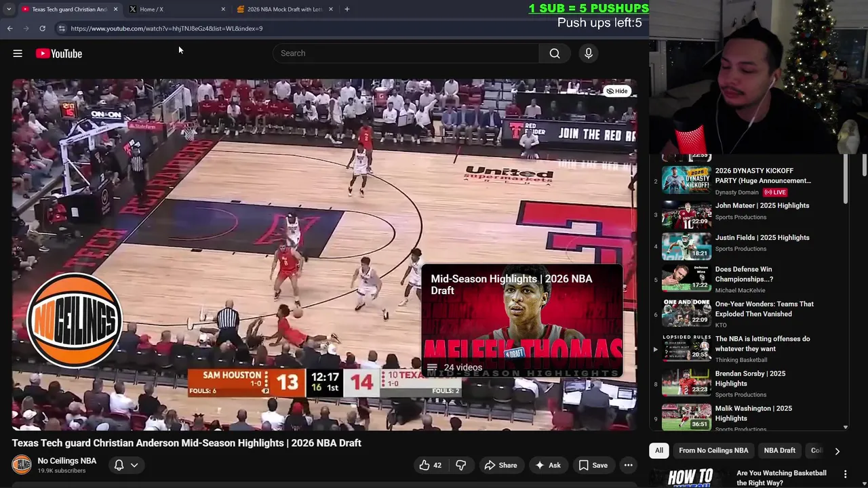
Task: Open the YouTube hamburger guide menu
Action: 18,54
